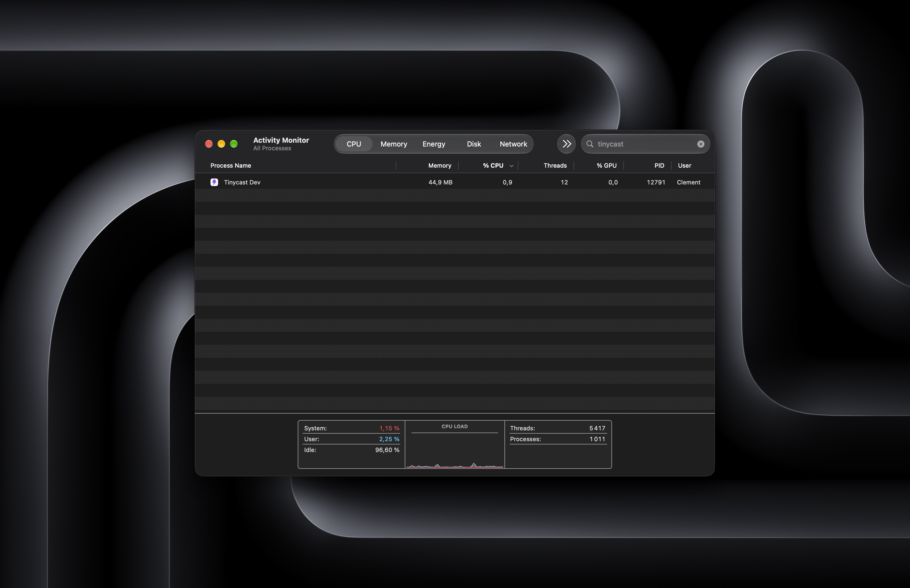Click the 12791 PID value
The width and height of the screenshot is (910, 588).
(x=656, y=182)
